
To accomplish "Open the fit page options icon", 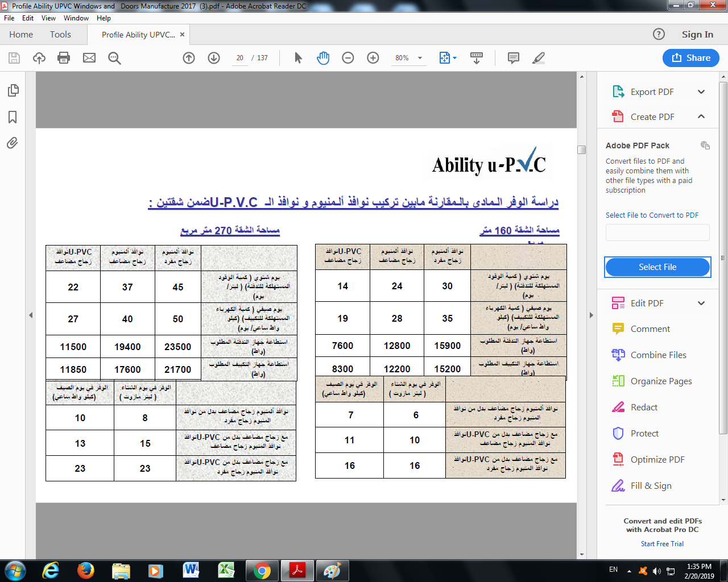I will 448,58.
